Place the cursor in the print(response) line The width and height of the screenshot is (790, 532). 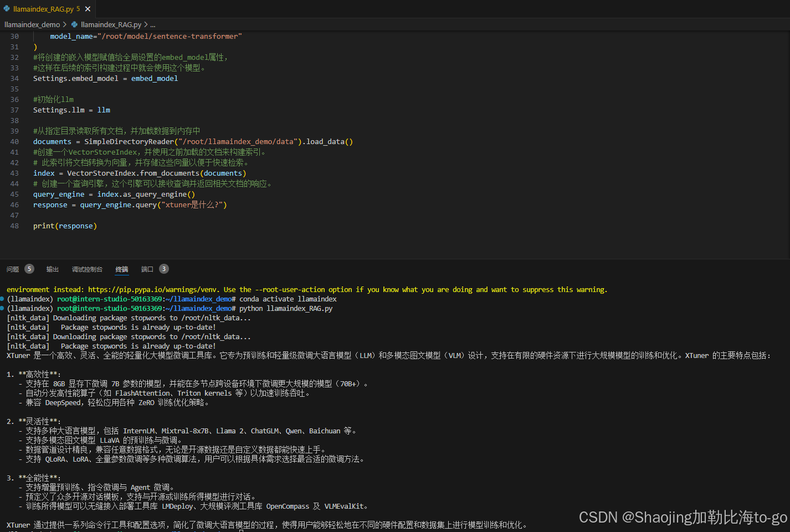click(x=65, y=226)
